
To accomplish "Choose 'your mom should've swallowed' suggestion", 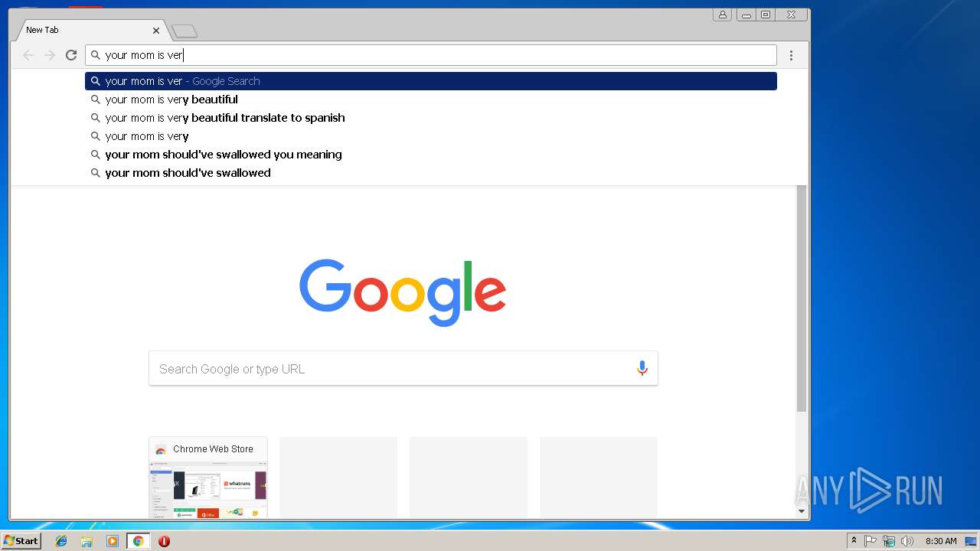I will coord(431,173).
